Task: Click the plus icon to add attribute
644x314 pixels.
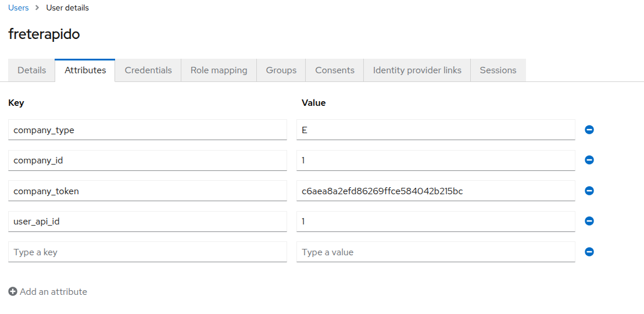Action: (x=13, y=292)
